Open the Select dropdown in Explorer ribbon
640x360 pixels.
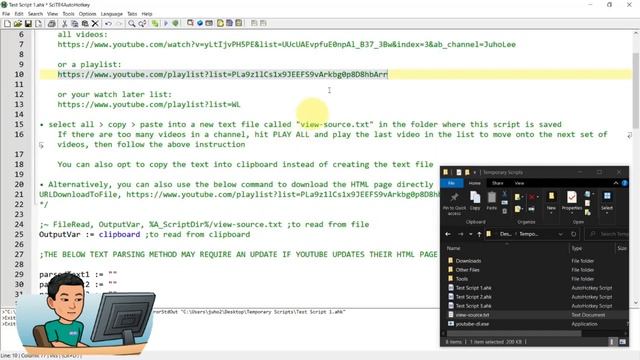click(x=607, y=202)
